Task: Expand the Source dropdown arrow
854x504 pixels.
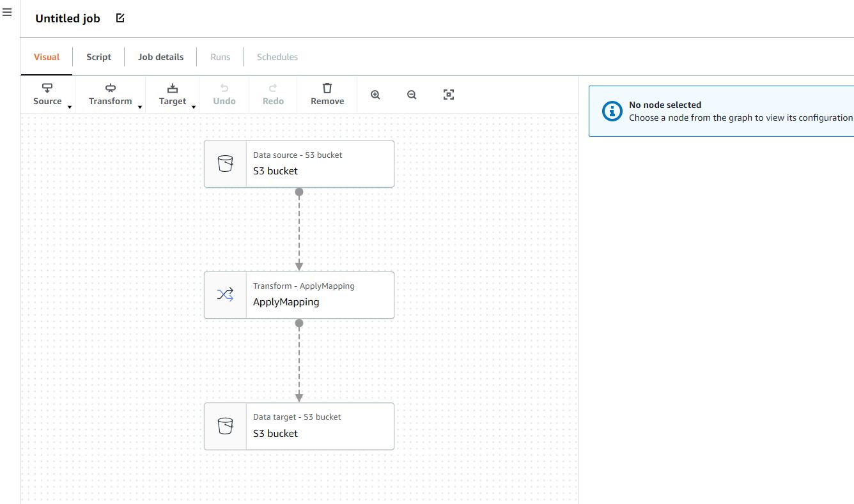Action: 70,107
